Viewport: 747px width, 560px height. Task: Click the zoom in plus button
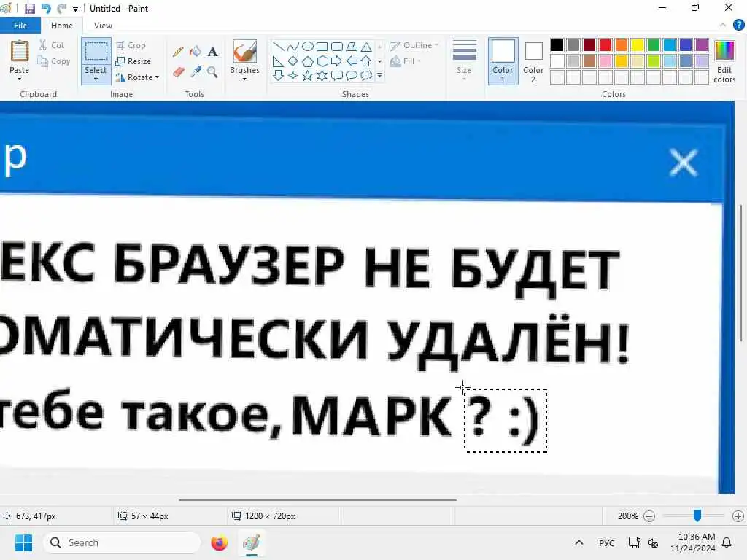pos(738,516)
